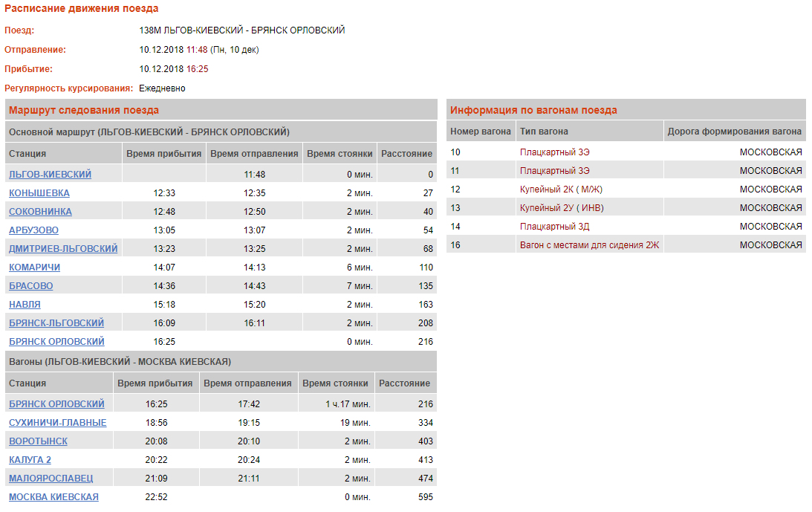812x512 pixels.
Task: Open the КАЛУГА 2 station link
Action: point(30,460)
